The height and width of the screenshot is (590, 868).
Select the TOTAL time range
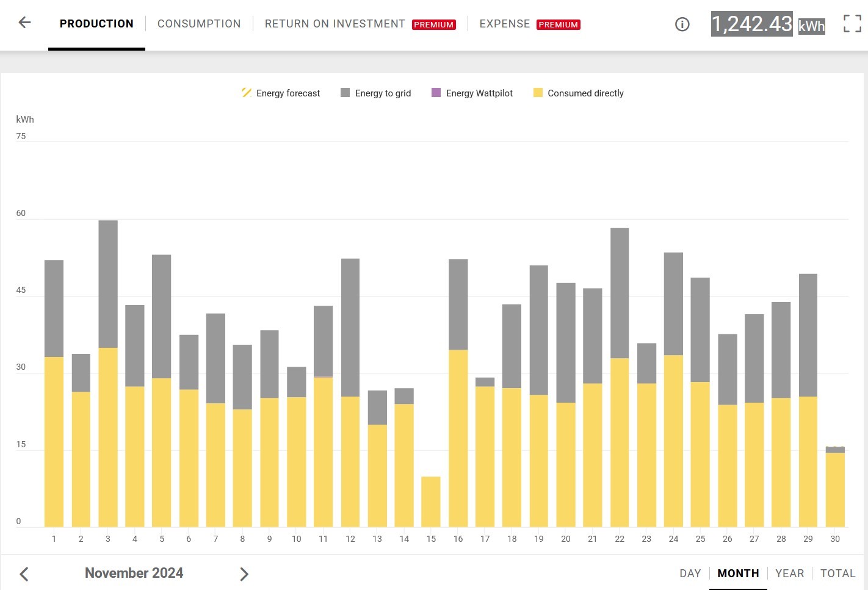coord(837,574)
